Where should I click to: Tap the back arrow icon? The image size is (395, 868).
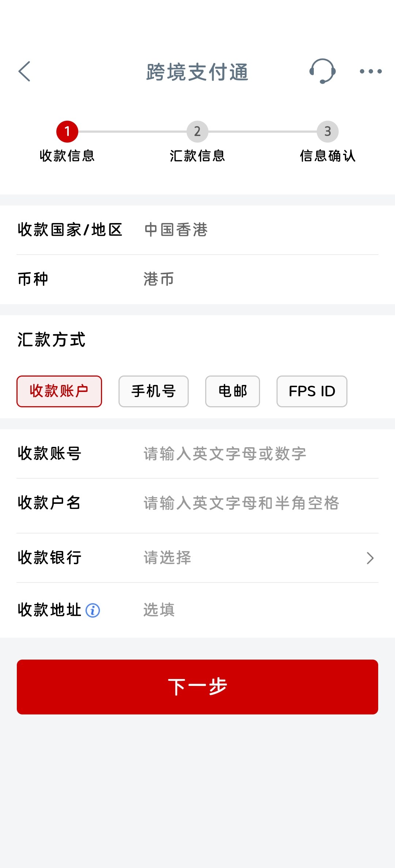[24, 71]
